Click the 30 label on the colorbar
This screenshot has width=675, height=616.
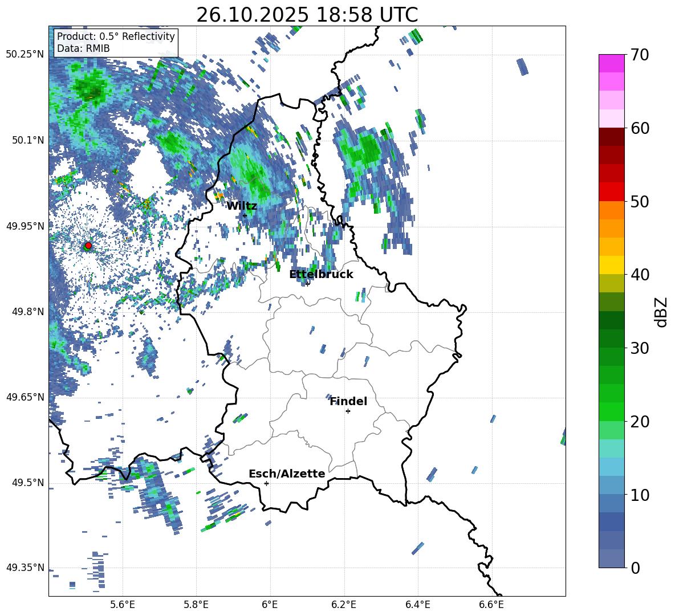(640, 348)
